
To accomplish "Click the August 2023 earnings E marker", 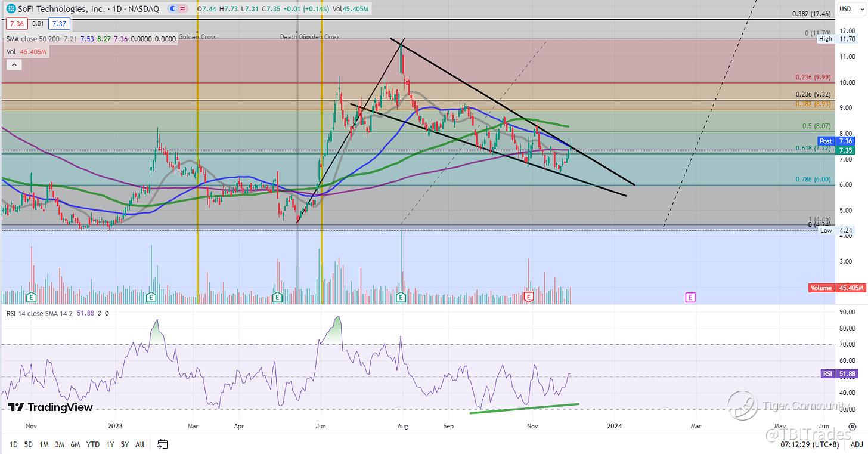I will click(402, 296).
